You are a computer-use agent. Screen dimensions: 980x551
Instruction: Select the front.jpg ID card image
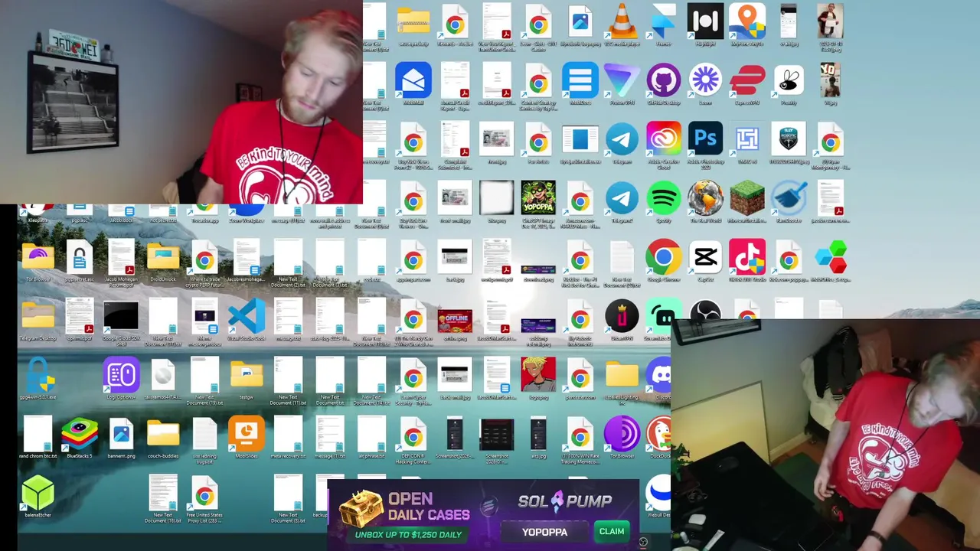pyautogui.click(x=497, y=140)
